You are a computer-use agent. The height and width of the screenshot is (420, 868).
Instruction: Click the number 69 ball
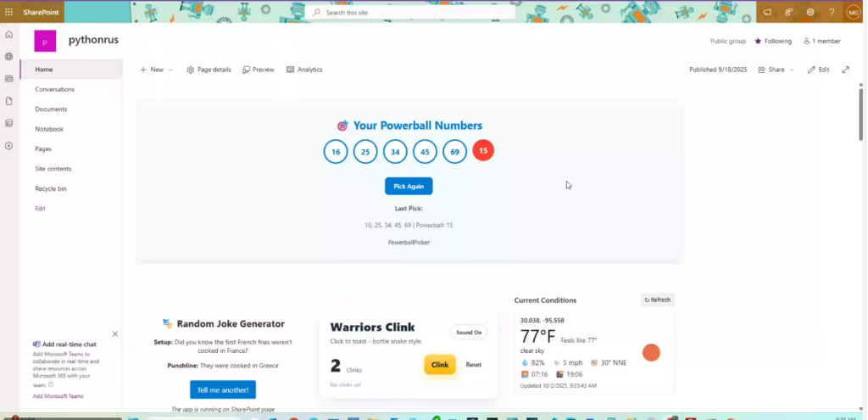[x=454, y=152]
